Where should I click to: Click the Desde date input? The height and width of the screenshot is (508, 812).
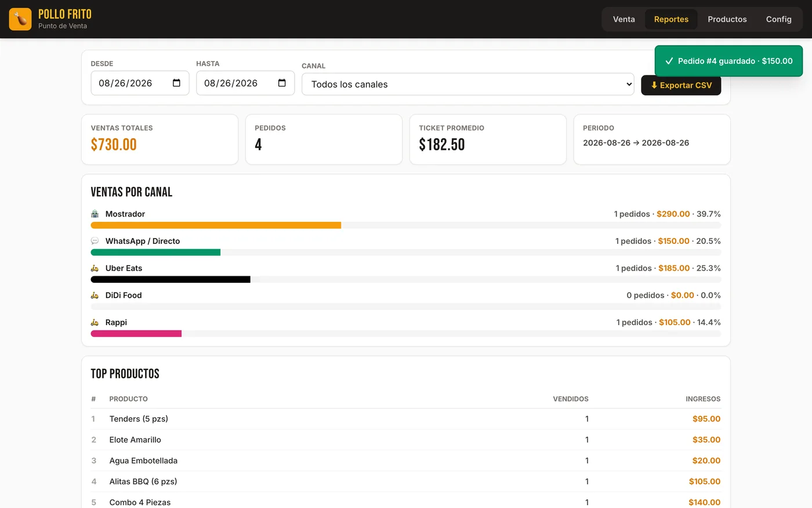140,83
